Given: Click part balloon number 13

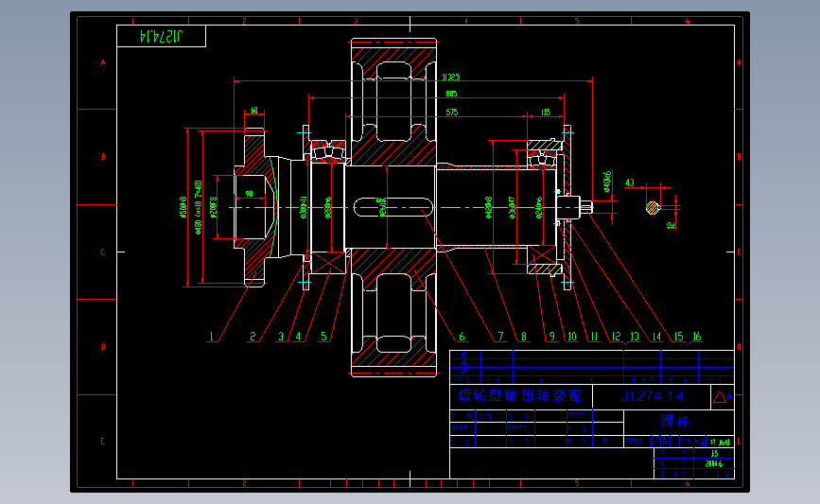Looking at the screenshot, I should point(635,337).
